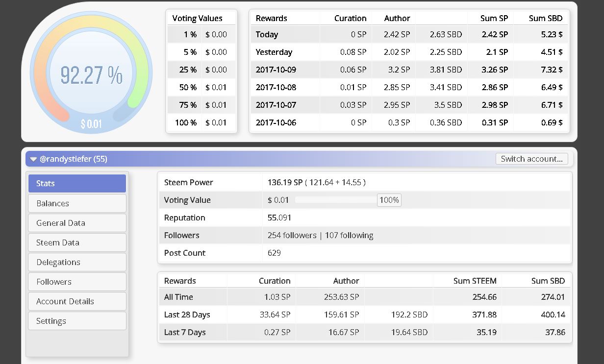Screen dimensions: 604x364
Task: Click the 2017-10-08 rewards row
Action: pos(409,87)
